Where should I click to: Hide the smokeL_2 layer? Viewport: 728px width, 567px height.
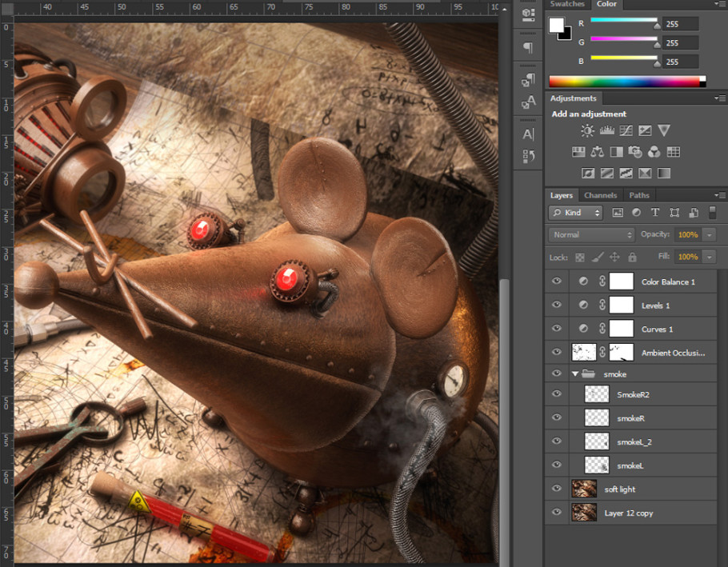[557, 441]
